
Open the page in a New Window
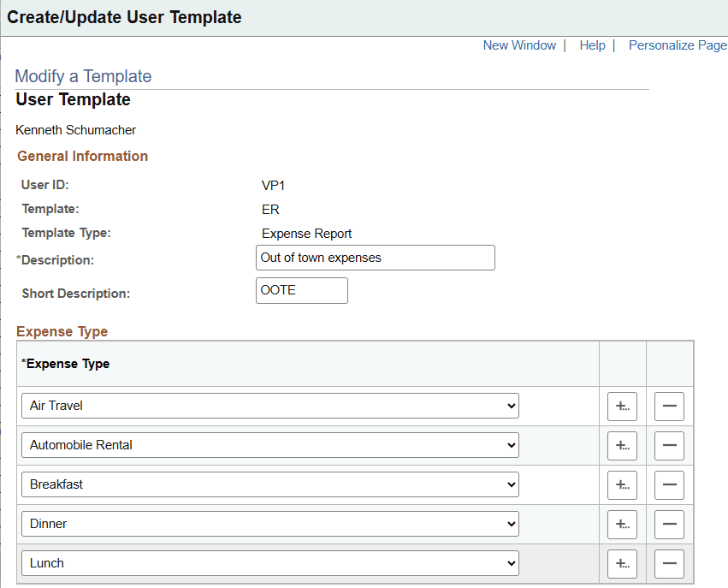(519, 45)
